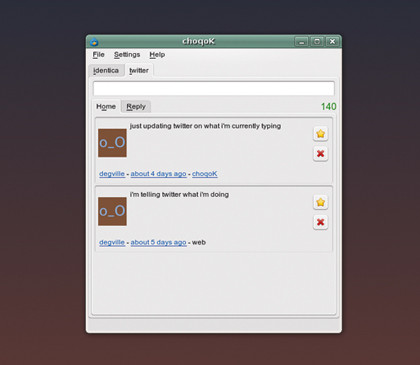Focus the new status text box
Image resolution: width=420 pixels, height=365 pixels.
coord(214,88)
